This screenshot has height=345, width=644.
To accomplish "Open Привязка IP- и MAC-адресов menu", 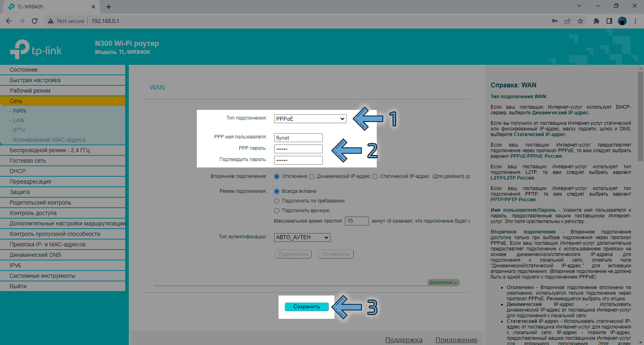I will 62,244.
